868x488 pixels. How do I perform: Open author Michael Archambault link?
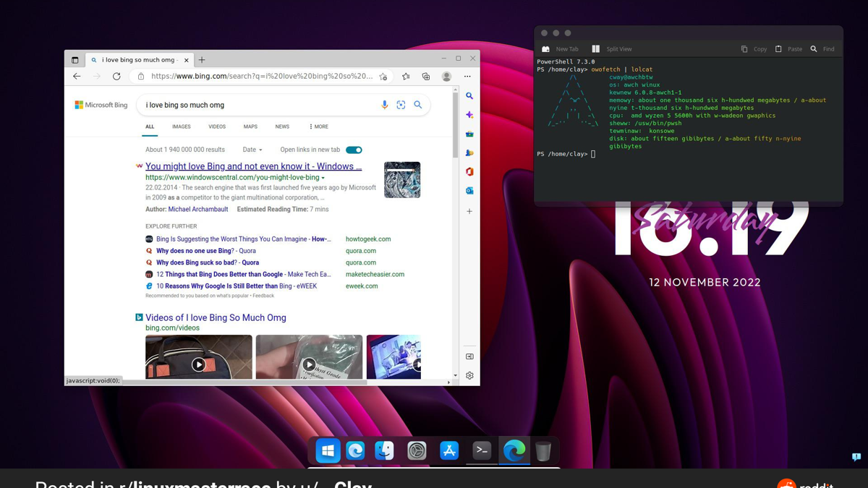click(198, 209)
